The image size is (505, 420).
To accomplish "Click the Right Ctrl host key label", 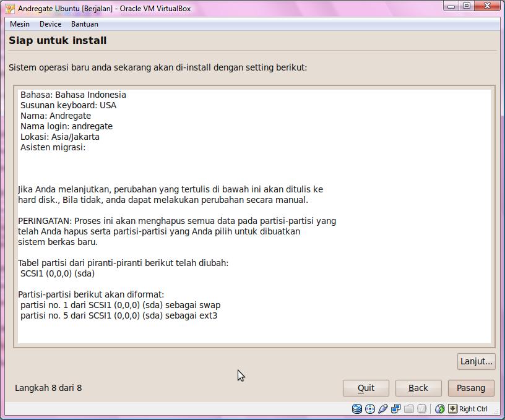I will coord(473,409).
